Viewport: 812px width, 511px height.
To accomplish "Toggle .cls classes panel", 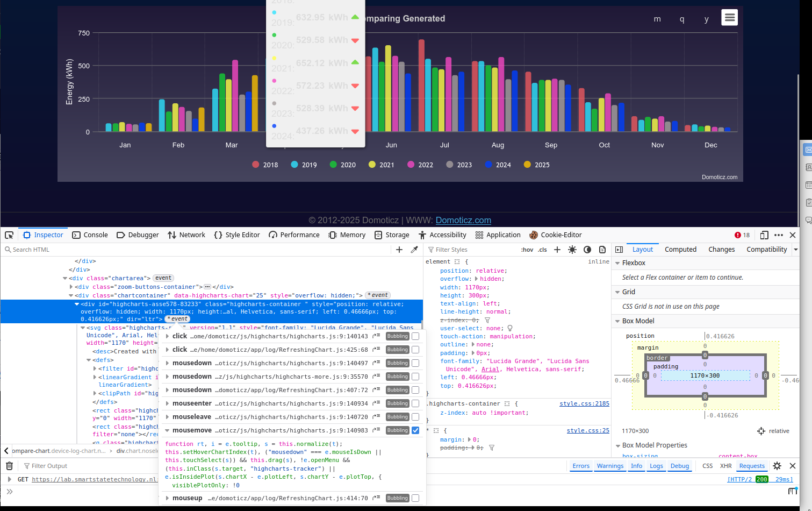I will click(543, 250).
